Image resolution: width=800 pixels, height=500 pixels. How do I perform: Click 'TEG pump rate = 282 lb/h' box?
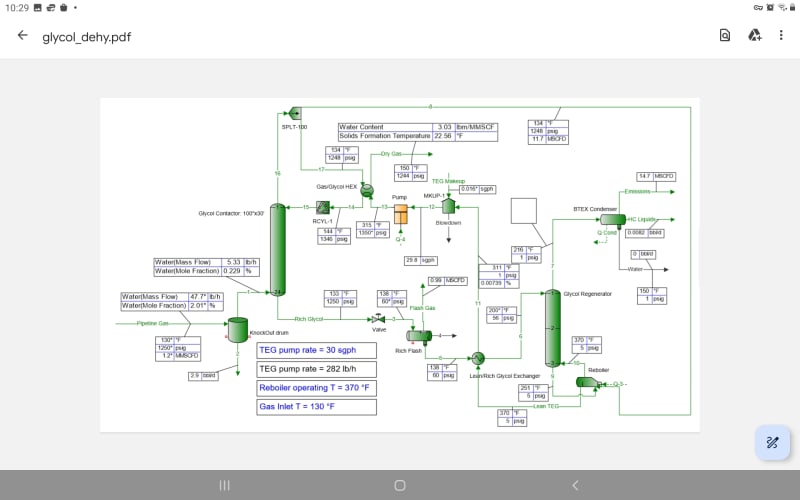tap(316, 369)
